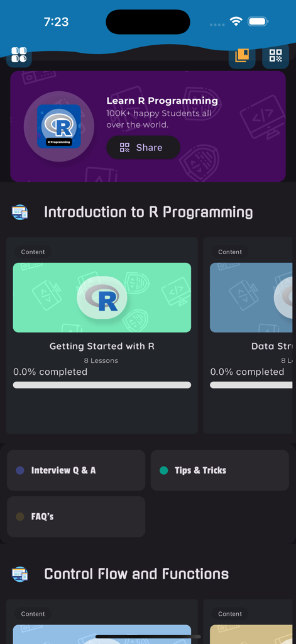The width and height of the screenshot is (296, 644).
Task: Tap the Control Flow and Functions section icon
Action: point(19,574)
